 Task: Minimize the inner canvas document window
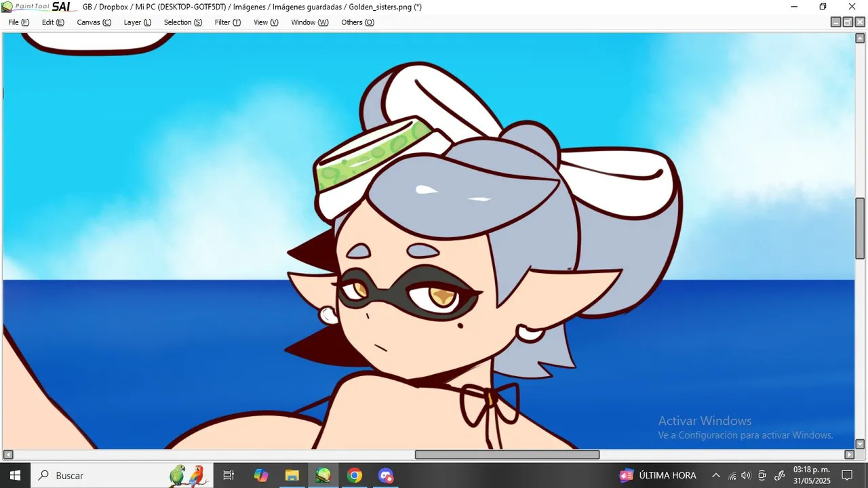tap(836, 22)
